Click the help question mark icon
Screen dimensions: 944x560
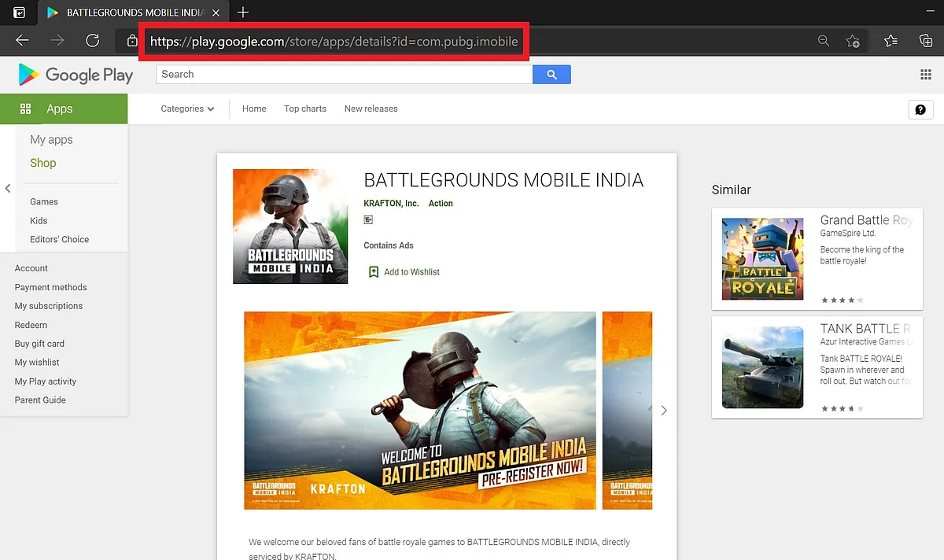(920, 110)
